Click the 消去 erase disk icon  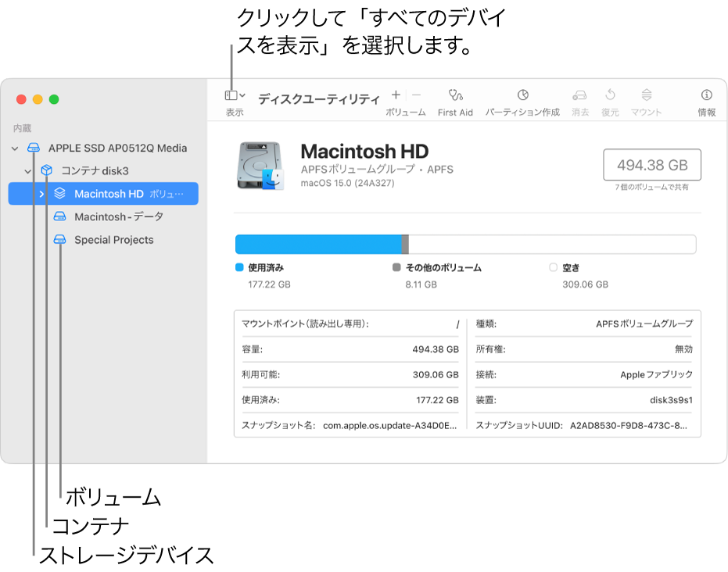pyautogui.click(x=579, y=95)
